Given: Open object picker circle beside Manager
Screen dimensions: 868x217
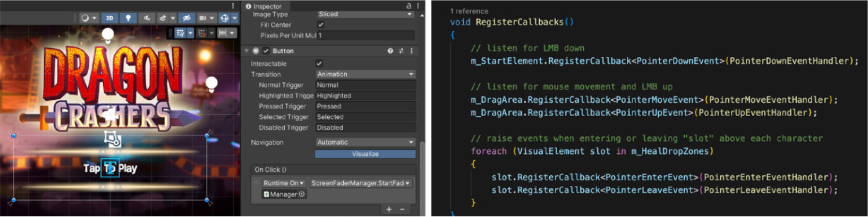Looking at the screenshot, I should 302,194.
